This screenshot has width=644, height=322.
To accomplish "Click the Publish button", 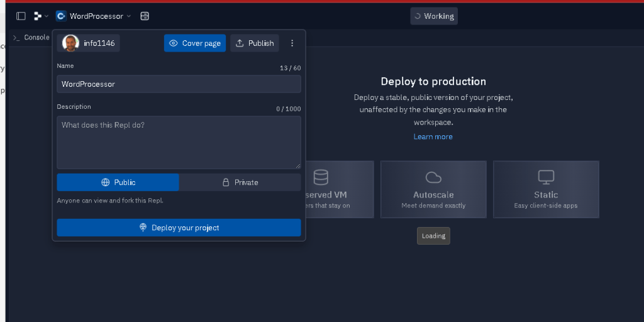I will [255, 43].
